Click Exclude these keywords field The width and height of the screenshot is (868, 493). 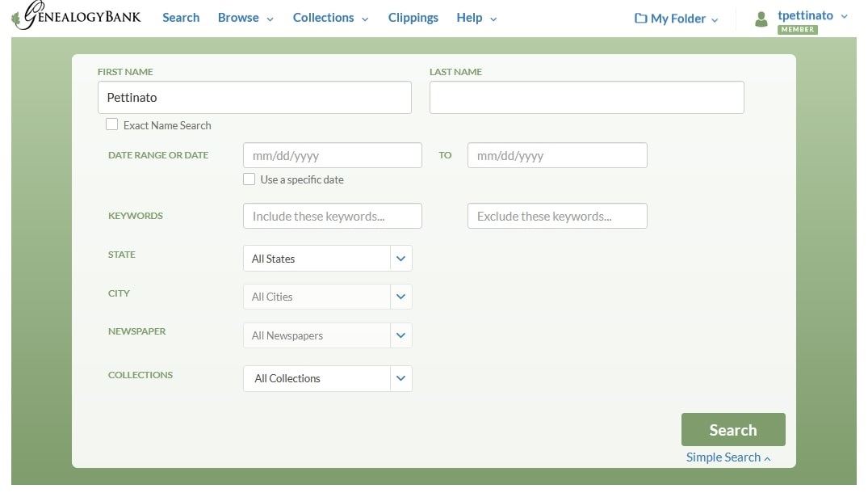[557, 216]
